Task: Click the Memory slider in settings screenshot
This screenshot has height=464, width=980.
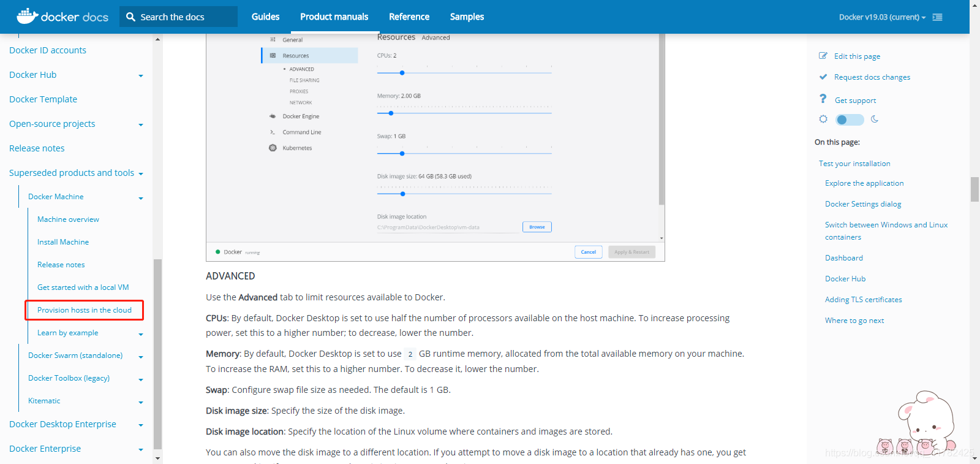Action: tap(464, 113)
